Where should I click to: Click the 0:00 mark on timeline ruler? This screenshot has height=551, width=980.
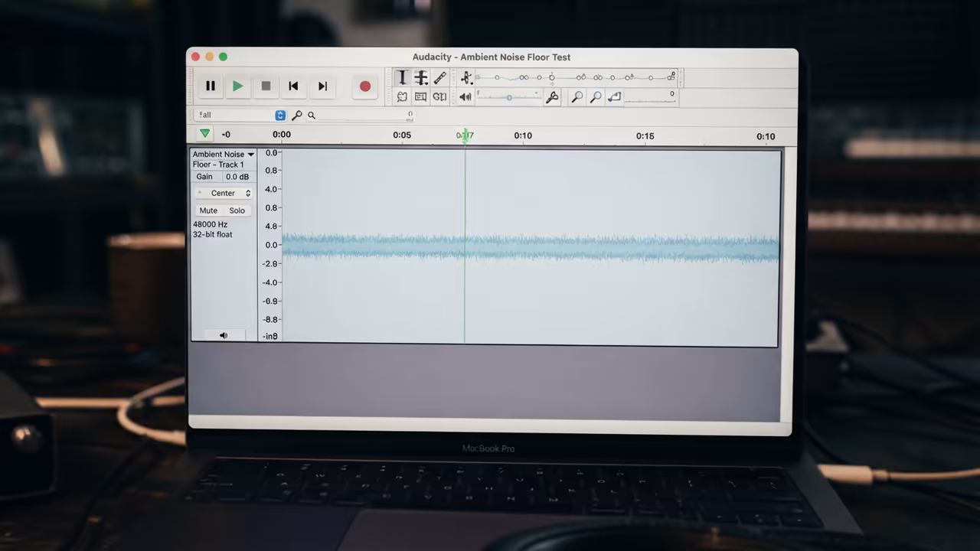[282, 134]
